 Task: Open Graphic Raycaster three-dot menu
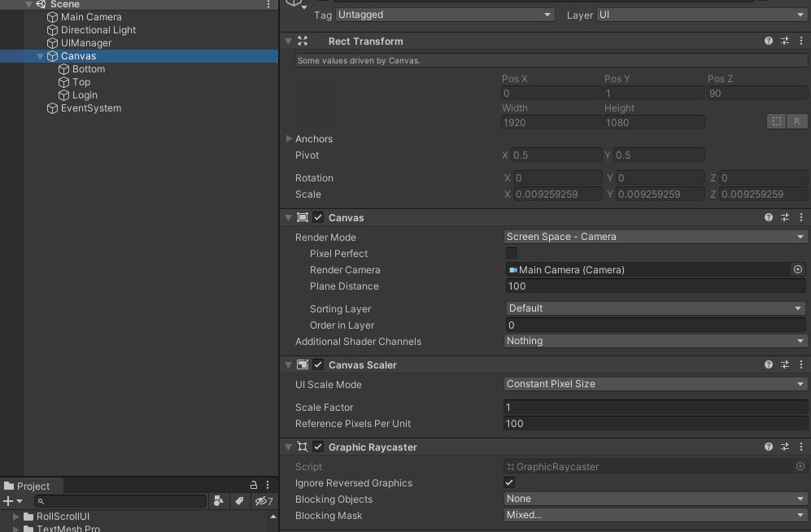(801, 447)
